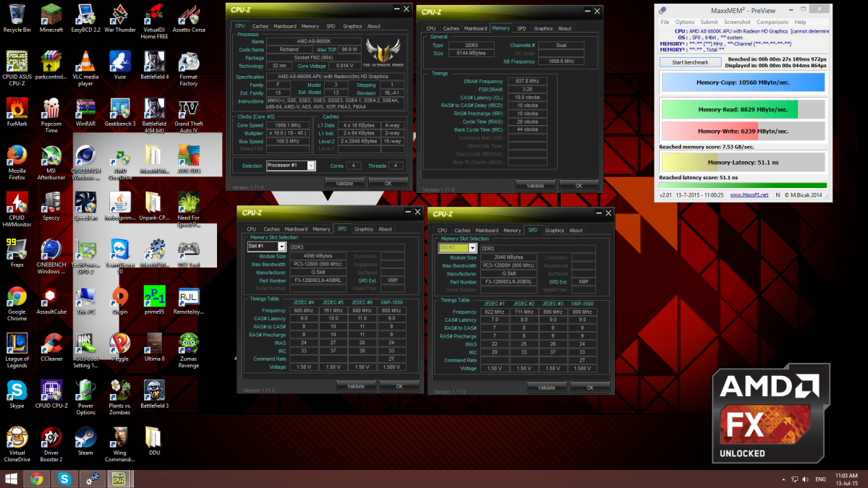Click OK in CPU-Z Memory window

pyautogui.click(x=578, y=185)
